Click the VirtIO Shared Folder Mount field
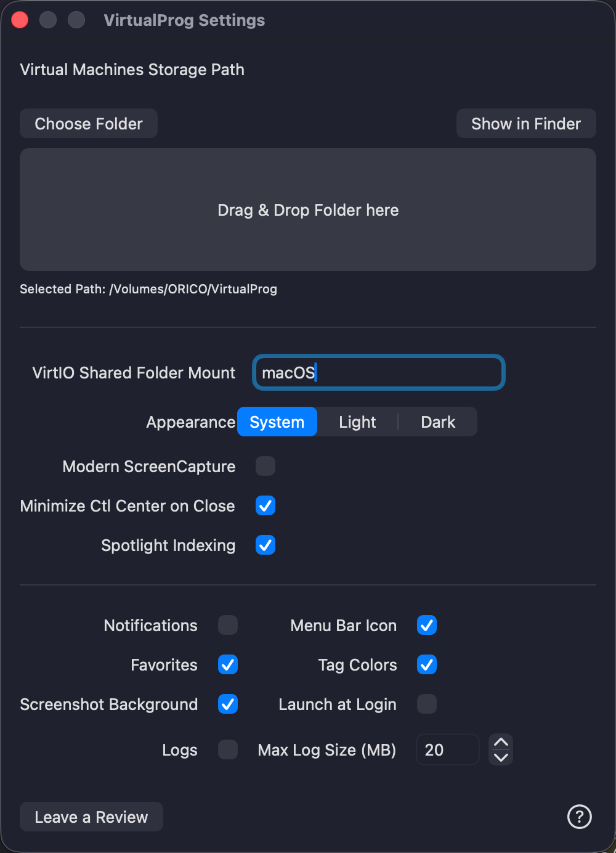Viewport: 616px width, 853px height. click(x=378, y=372)
